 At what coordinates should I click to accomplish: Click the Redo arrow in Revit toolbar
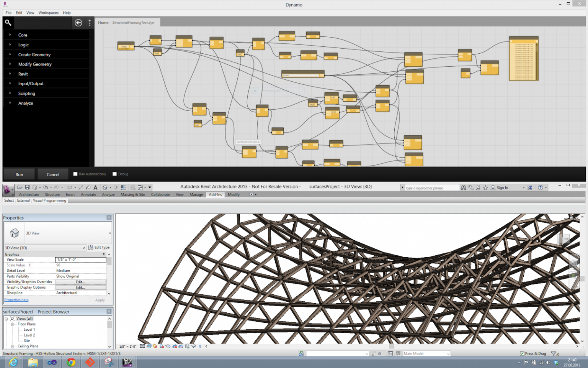(56, 187)
